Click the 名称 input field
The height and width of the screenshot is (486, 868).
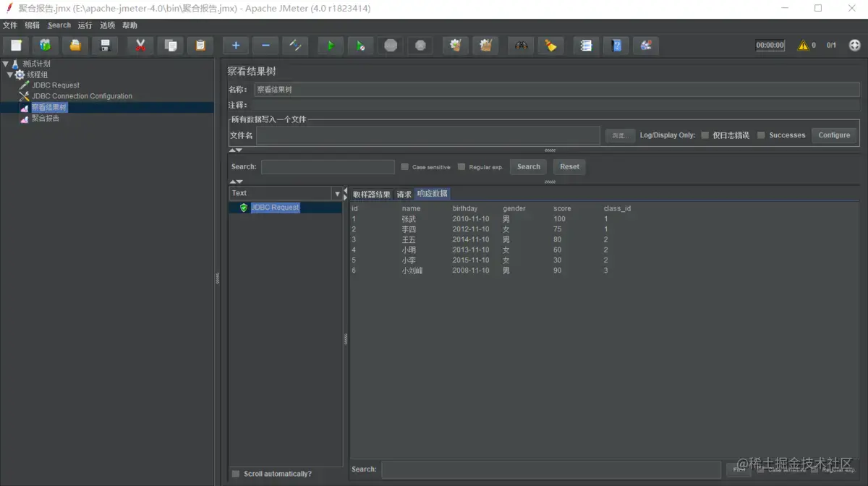pyautogui.click(x=557, y=90)
